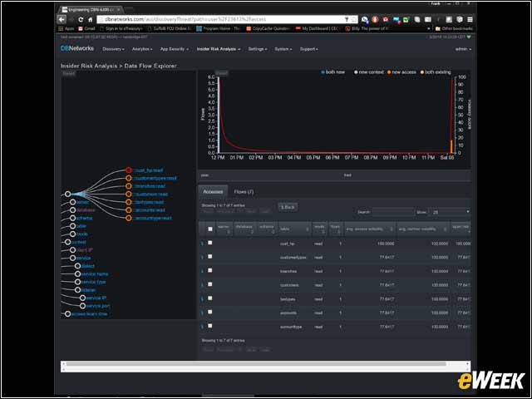This screenshot has width=532, height=399.
Task: Open the Other bookmarks folder
Action: tap(454, 29)
